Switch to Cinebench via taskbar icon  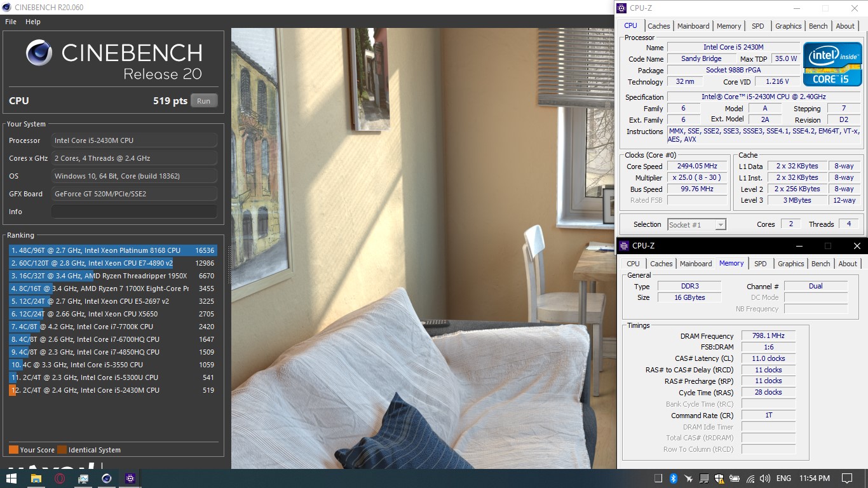click(x=107, y=478)
